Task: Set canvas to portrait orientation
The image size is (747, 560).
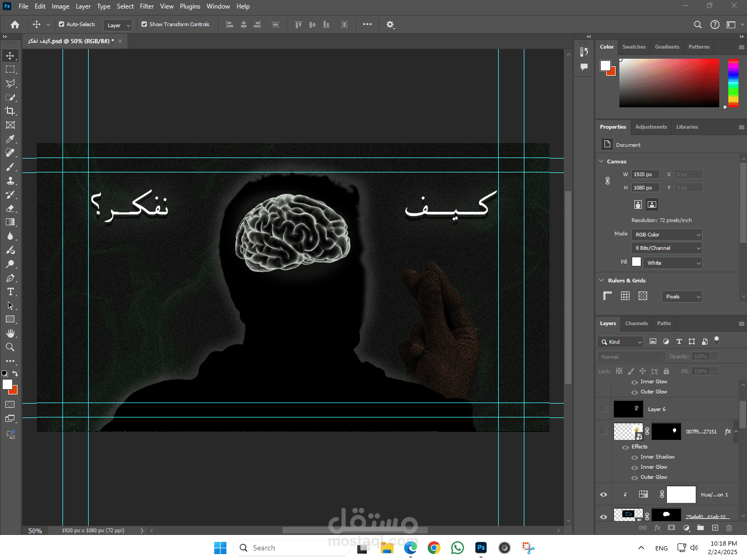Action: tap(638, 204)
